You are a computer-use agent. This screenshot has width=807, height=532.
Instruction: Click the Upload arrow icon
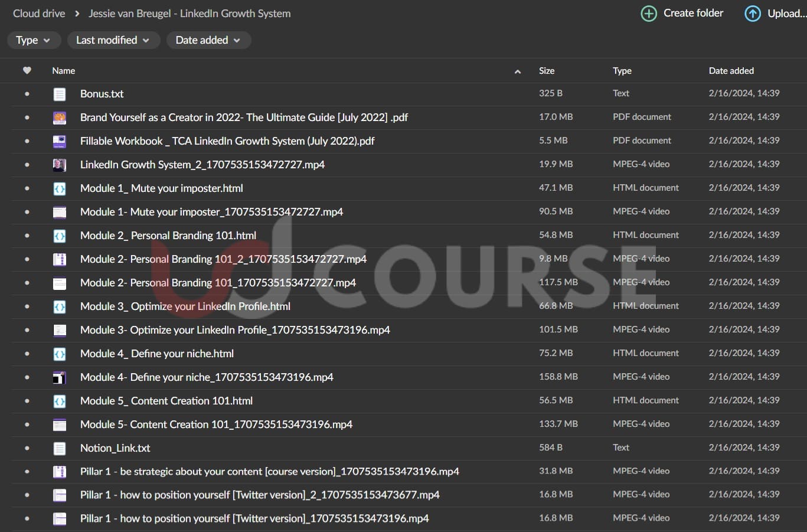click(x=753, y=14)
